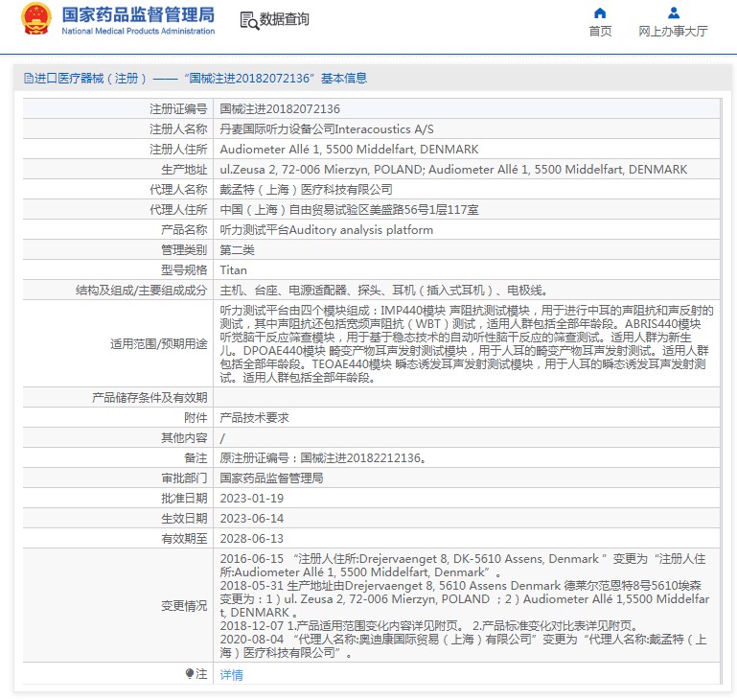
Task: Click the 批准日期 row label
Action: 184,499
